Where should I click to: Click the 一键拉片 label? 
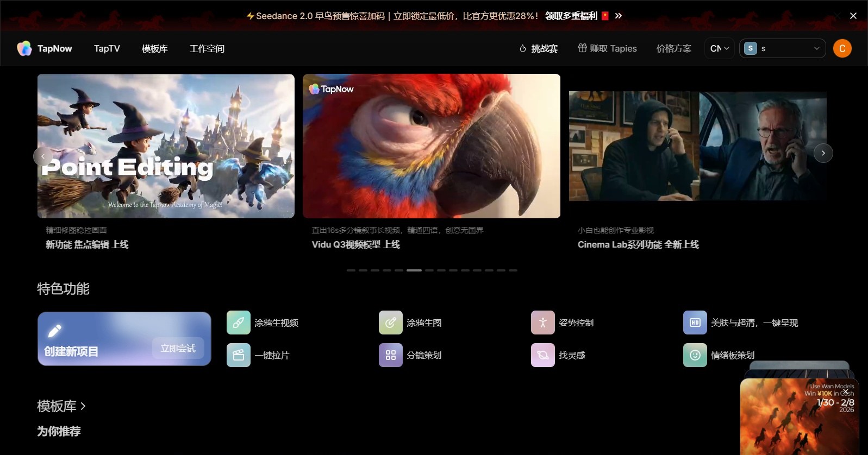pos(272,355)
